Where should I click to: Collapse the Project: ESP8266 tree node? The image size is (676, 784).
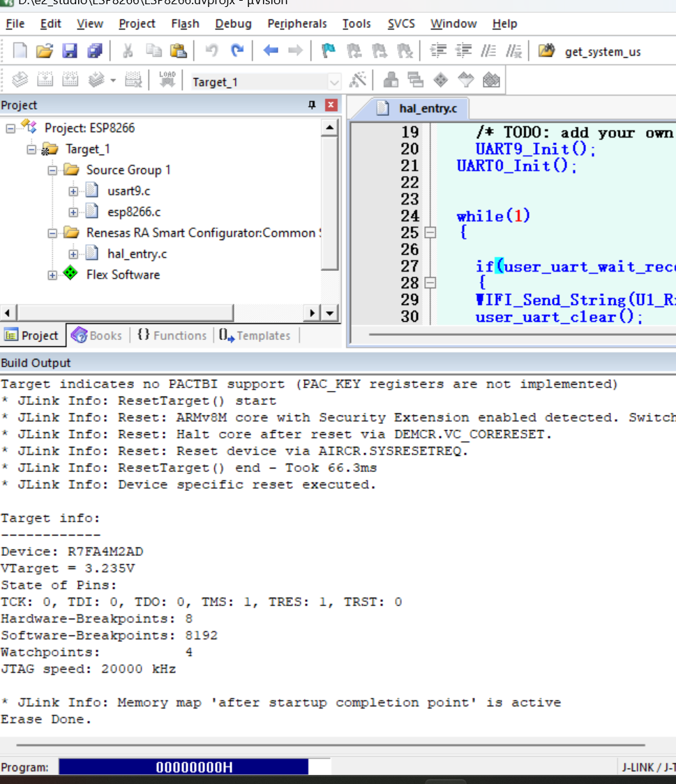(10, 128)
